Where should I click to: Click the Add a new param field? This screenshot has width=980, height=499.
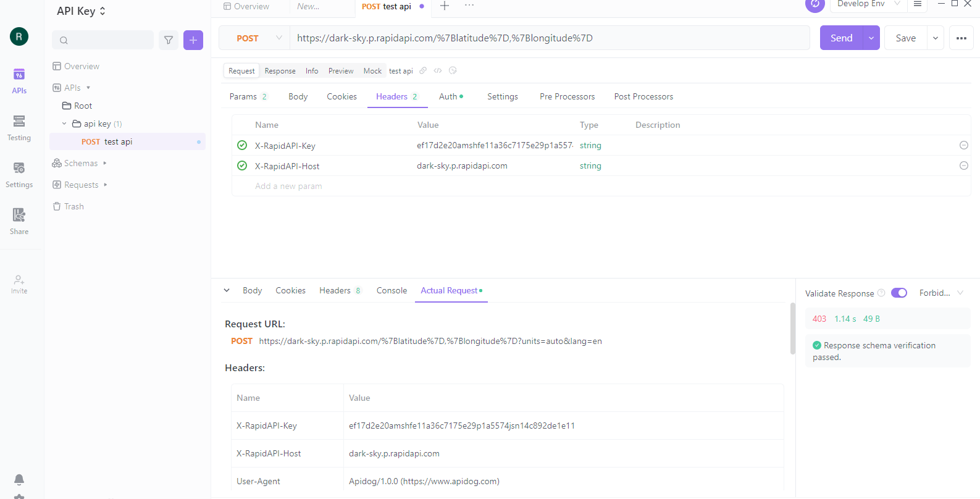288,186
